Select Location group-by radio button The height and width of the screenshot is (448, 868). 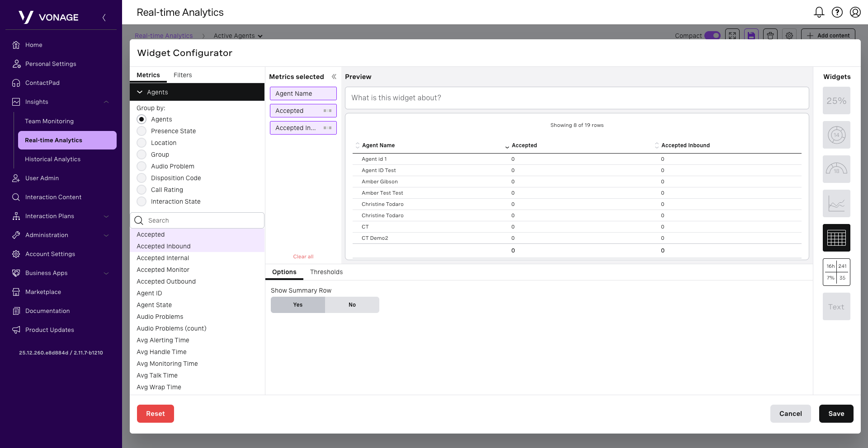pyautogui.click(x=142, y=143)
